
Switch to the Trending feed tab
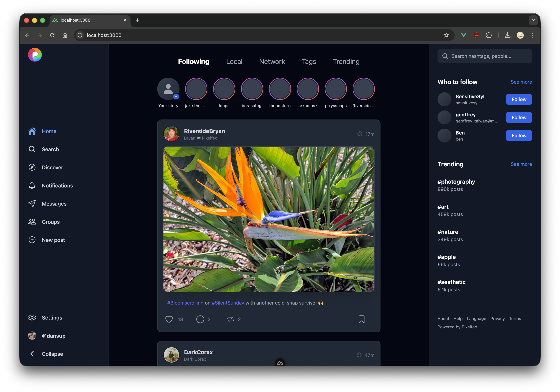[x=346, y=62]
